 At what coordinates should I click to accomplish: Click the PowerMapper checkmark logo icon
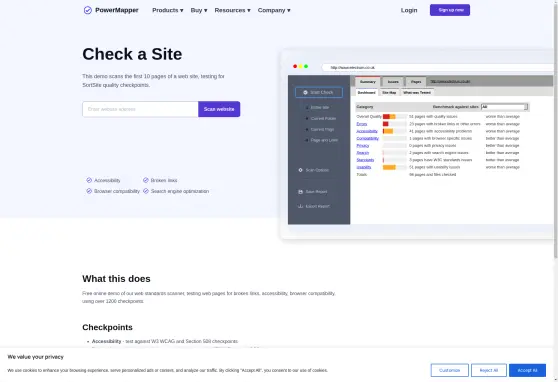[x=88, y=10]
